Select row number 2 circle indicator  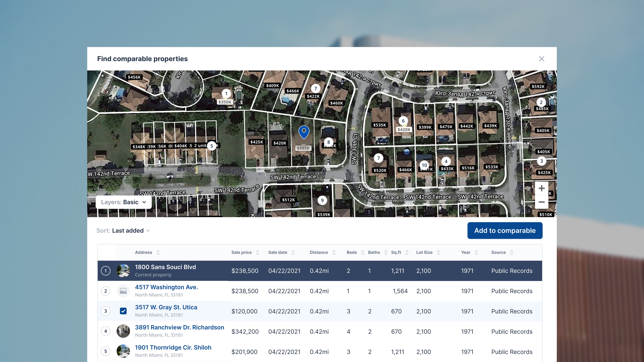click(105, 291)
